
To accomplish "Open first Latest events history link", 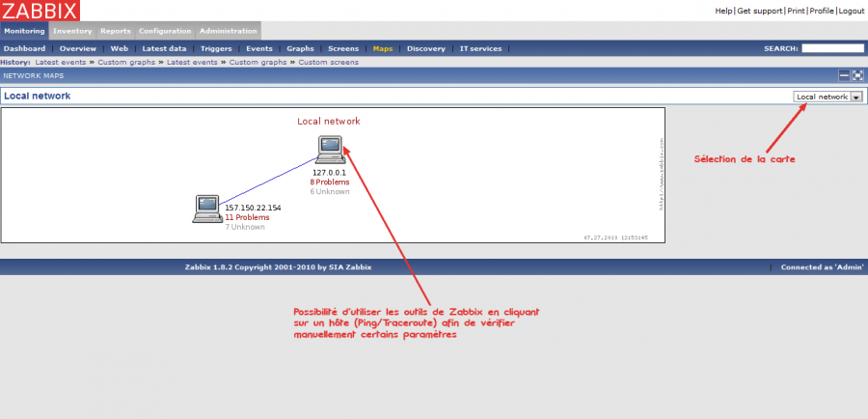I will pos(61,62).
